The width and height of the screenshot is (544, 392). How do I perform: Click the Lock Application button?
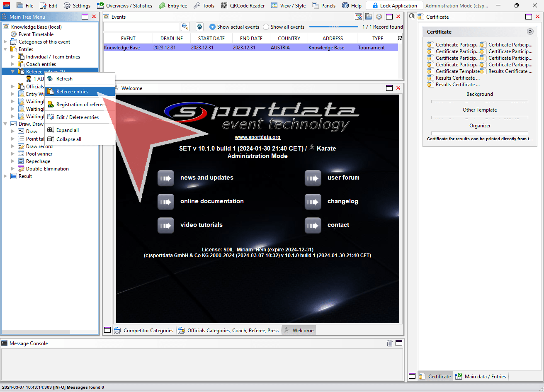coord(394,6)
